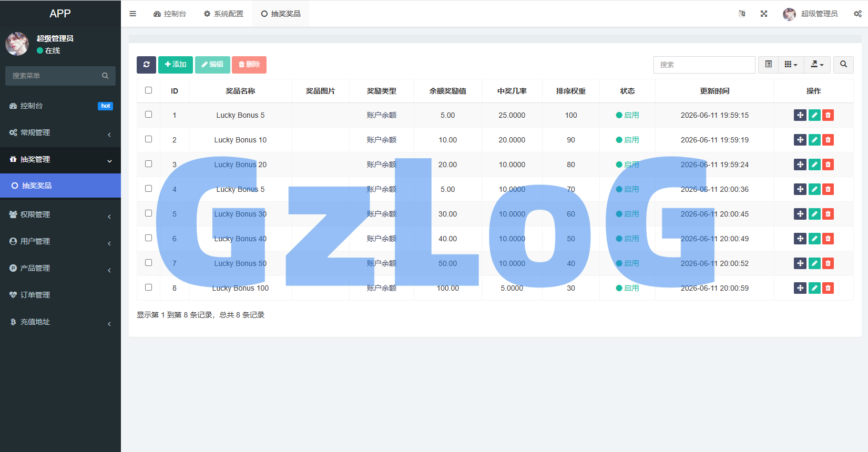Image resolution: width=868 pixels, height=452 pixels.
Task: Open 订单管理 in the sidebar
Action: (60, 295)
